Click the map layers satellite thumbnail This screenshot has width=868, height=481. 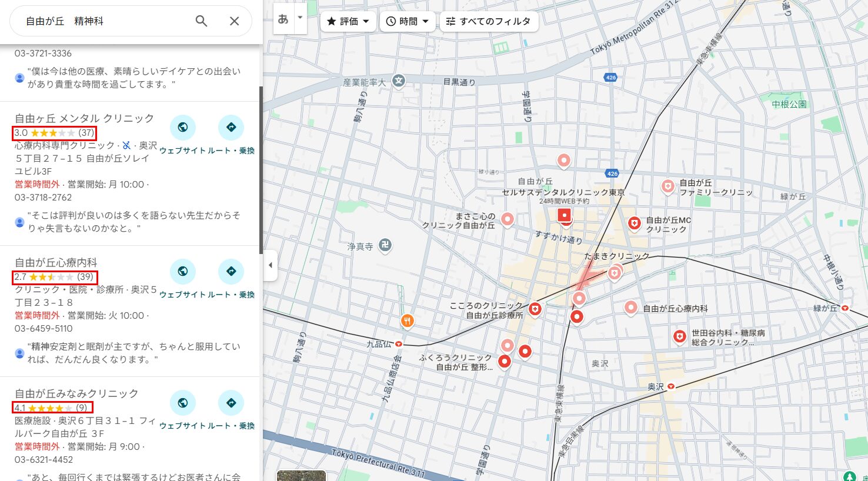pyautogui.click(x=301, y=475)
